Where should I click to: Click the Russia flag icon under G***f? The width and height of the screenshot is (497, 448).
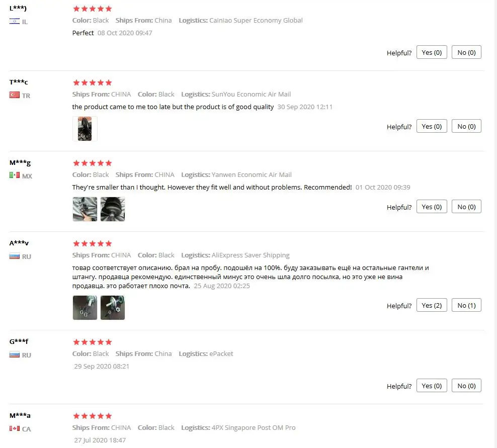coord(14,354)
